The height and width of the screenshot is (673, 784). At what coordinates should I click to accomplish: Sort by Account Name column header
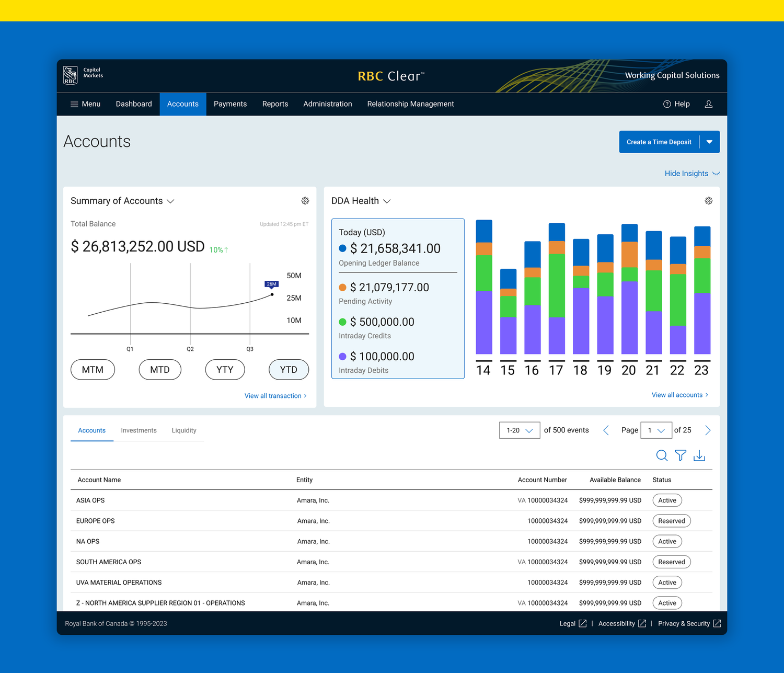99,480
